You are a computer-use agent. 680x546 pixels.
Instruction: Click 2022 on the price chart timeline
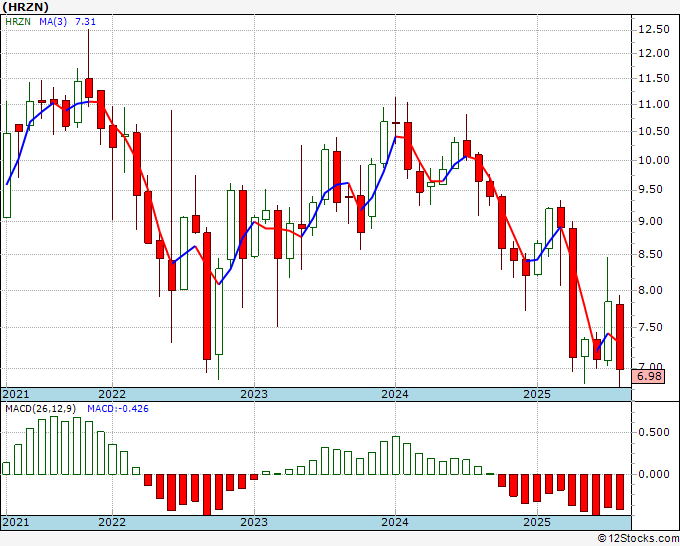click(112, 394)
